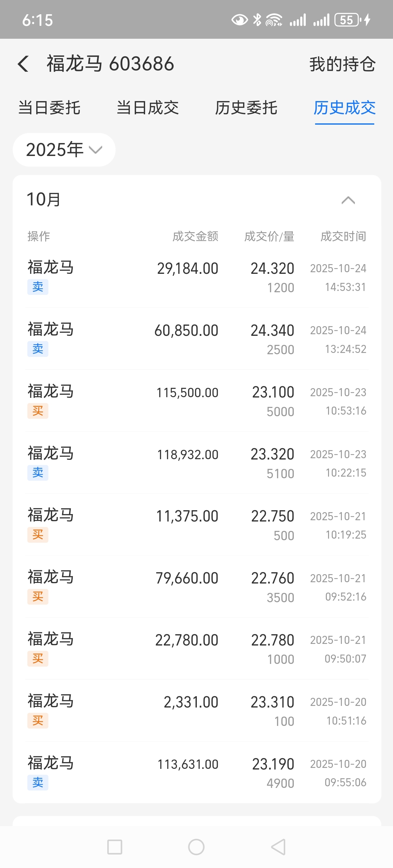Viewport: 393px width, 868px height.
Task: Tap the 福龙马 603686 page title
Action: (110, 64)
